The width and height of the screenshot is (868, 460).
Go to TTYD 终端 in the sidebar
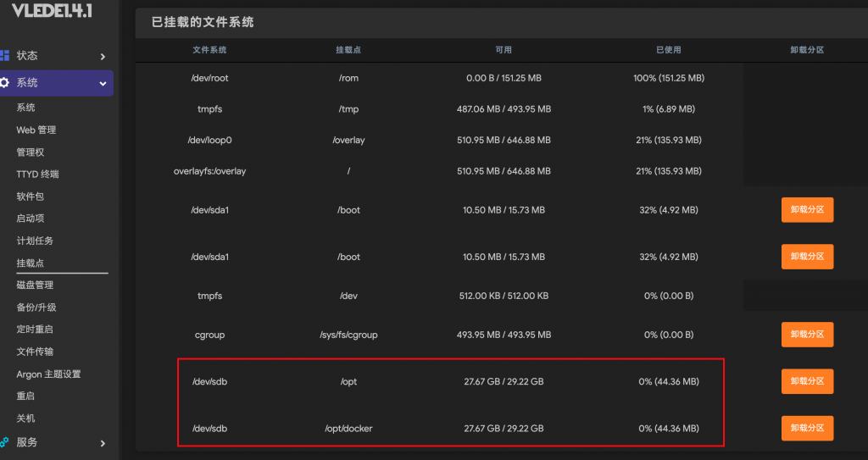click(37, 175)
